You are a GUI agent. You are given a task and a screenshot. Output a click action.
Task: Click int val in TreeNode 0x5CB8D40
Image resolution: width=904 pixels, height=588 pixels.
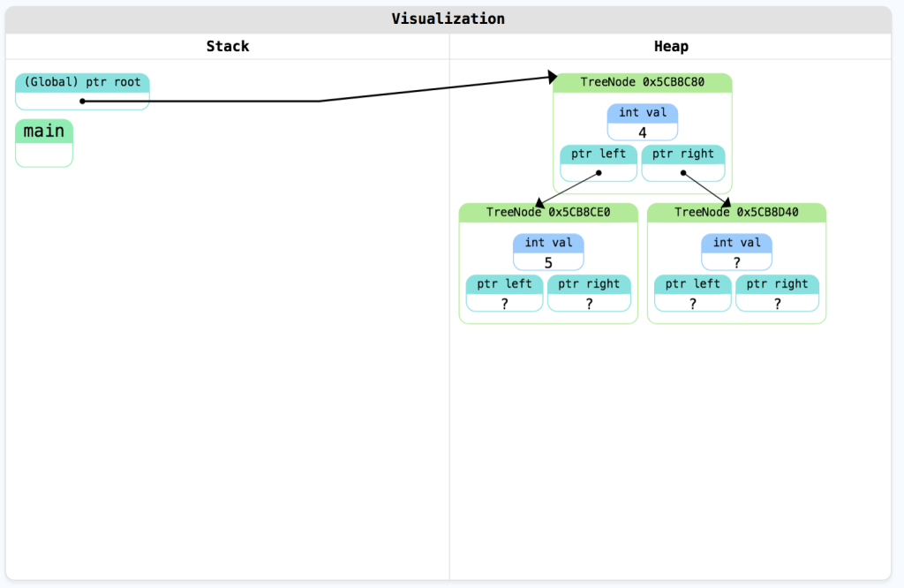click(x=736, y=253)
